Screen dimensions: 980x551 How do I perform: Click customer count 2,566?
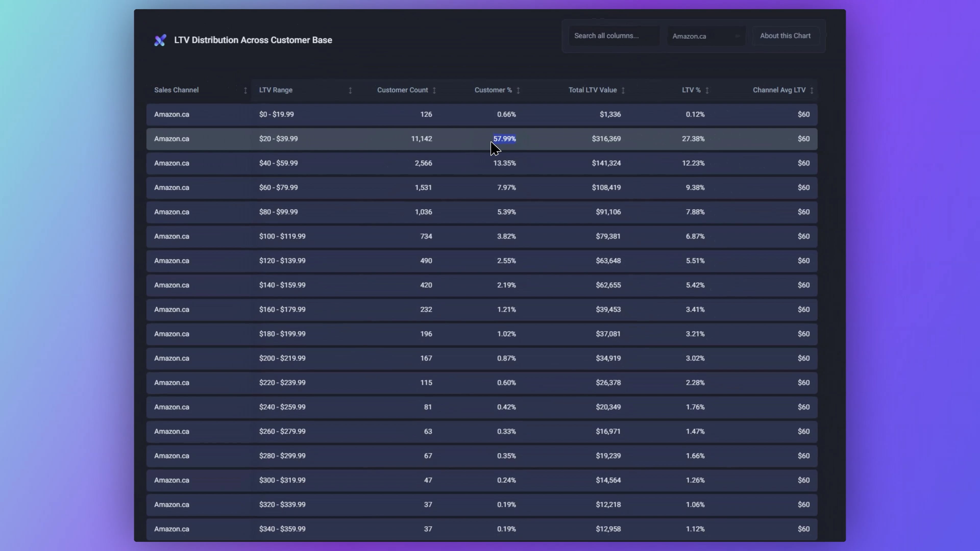coord(423,163)
